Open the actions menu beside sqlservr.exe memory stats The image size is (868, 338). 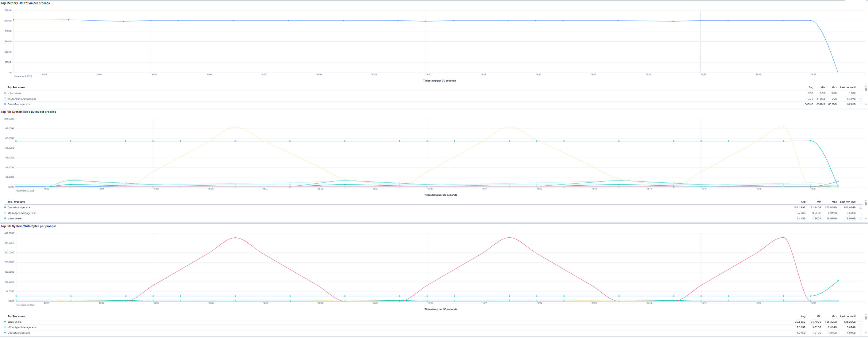(x=861, y=93)
